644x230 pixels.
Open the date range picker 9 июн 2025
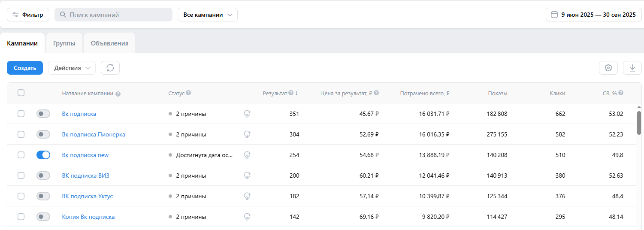[593, 15]
